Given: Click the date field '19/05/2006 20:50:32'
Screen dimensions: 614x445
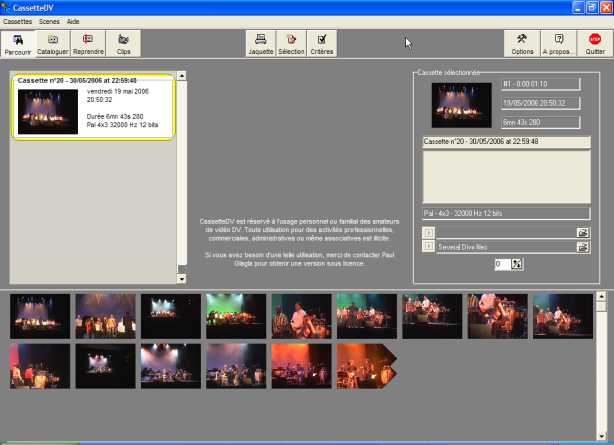Looking at the screenshot, I should click(540, 103).
